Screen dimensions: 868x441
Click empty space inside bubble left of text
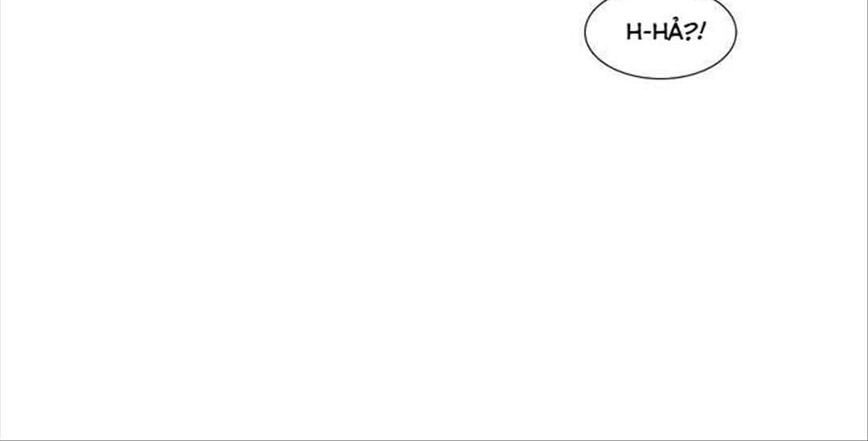pos(605,33)
